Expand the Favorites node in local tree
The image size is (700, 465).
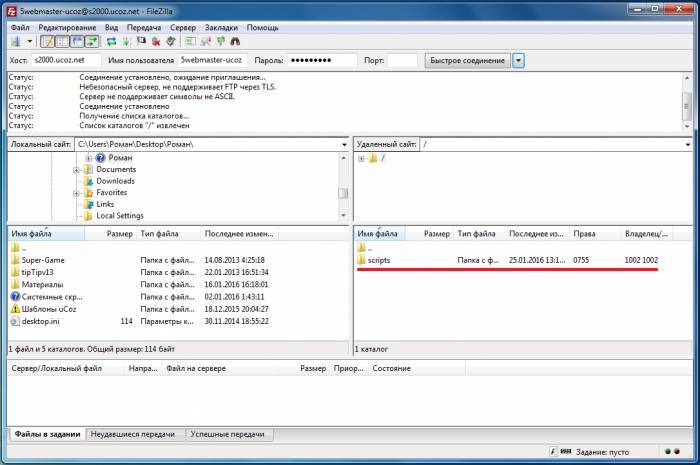tap(76, 193)
